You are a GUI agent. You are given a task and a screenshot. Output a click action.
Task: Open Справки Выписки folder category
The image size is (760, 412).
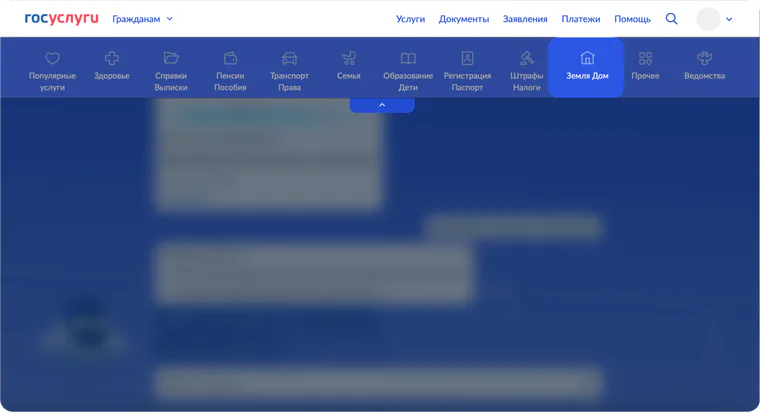pos(171,71)
